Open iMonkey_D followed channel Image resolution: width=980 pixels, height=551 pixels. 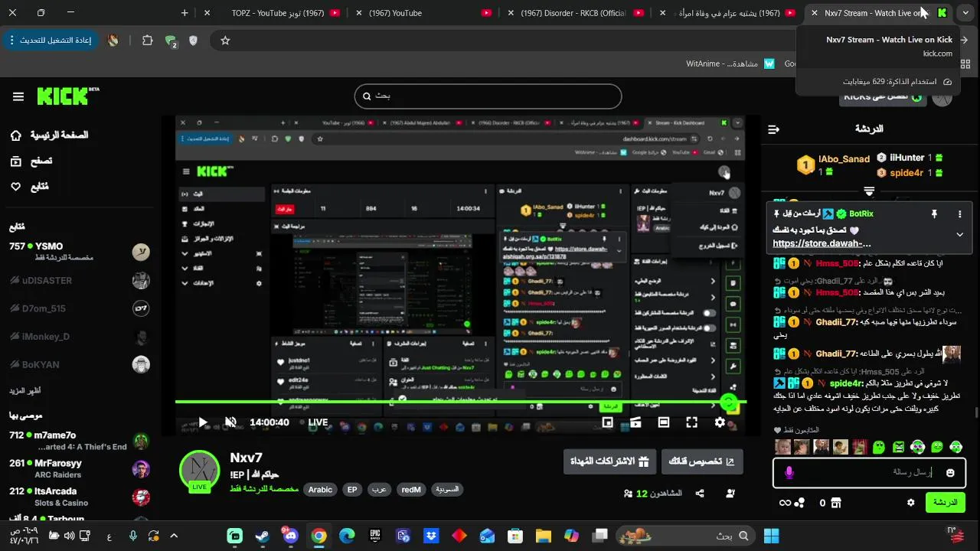pos(80,337)
